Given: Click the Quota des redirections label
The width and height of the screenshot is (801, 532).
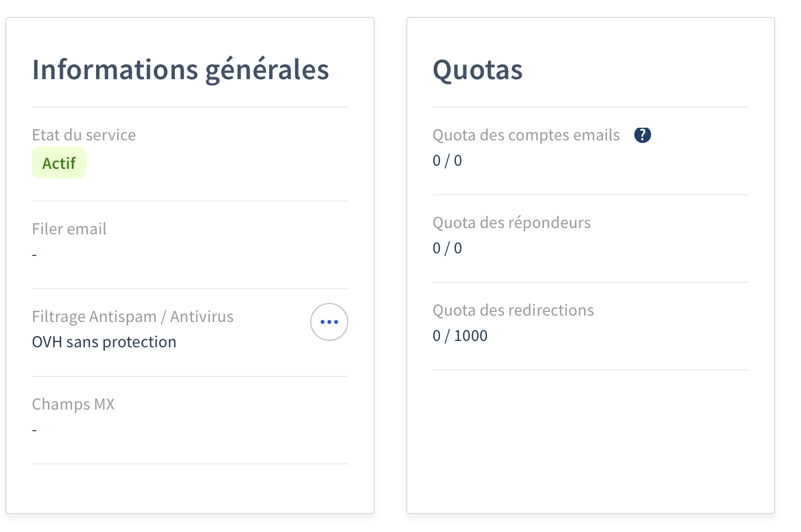Looking at the screenshot, I should [513, 310].
